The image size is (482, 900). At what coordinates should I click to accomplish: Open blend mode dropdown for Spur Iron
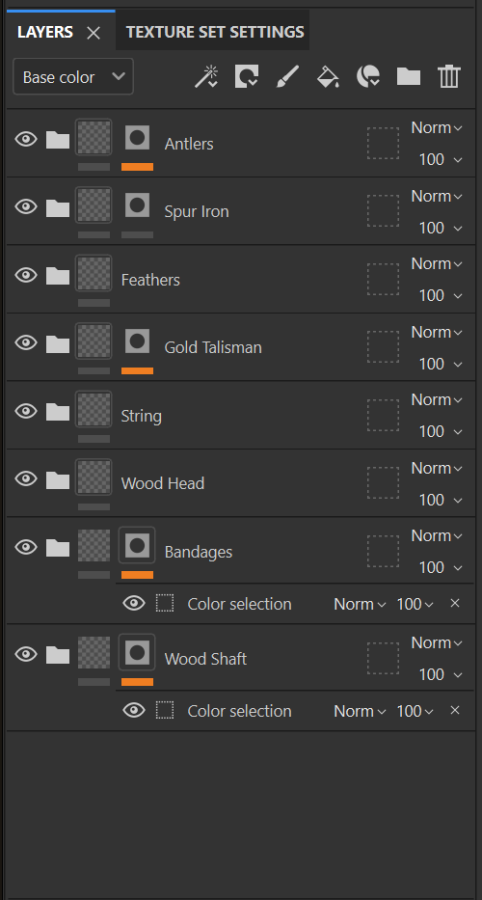(437, 196)
